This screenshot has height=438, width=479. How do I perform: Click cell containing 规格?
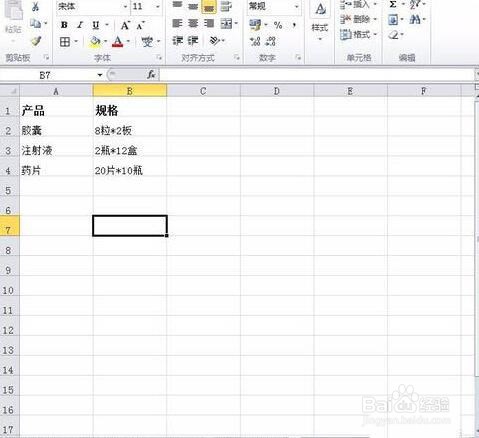(130, 107)
